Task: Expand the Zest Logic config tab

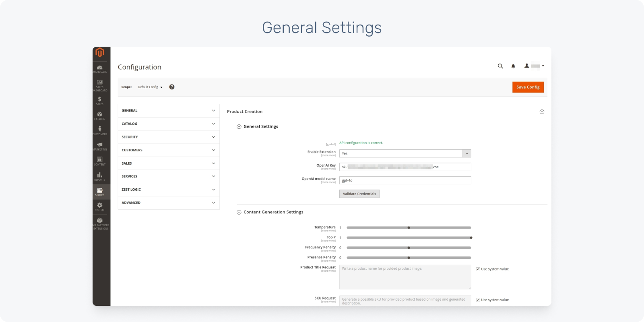Action: point(168,190)
